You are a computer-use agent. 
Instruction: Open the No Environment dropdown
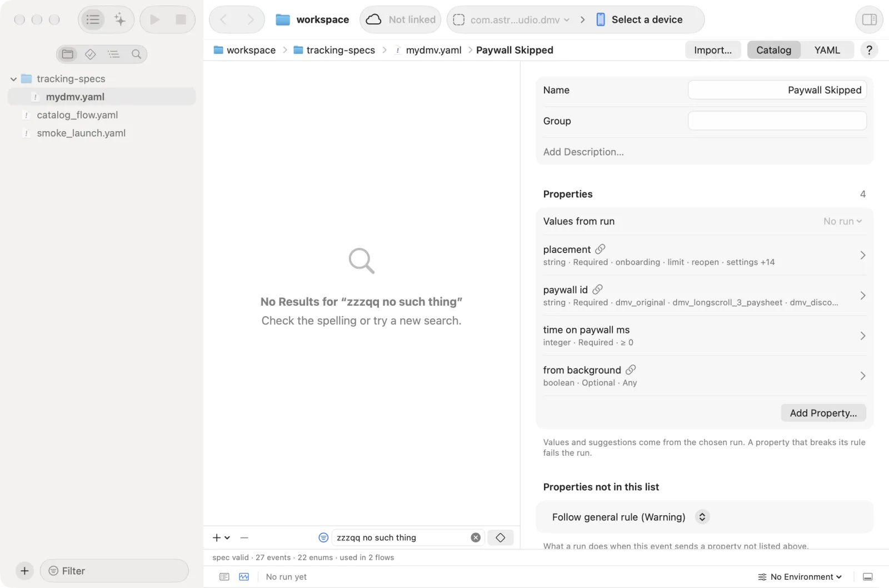click(x=800, y=577)
